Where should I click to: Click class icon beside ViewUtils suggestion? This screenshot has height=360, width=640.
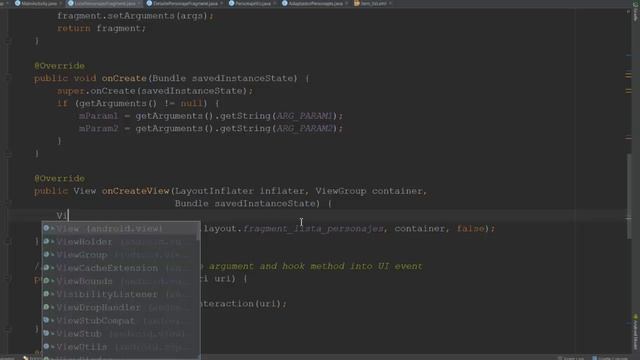click(46, 346)
